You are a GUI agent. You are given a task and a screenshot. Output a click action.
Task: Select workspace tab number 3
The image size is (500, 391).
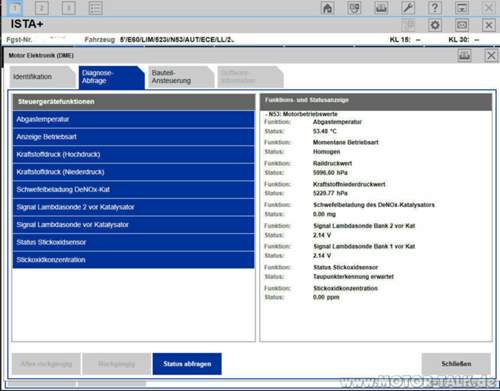[69, 8]
